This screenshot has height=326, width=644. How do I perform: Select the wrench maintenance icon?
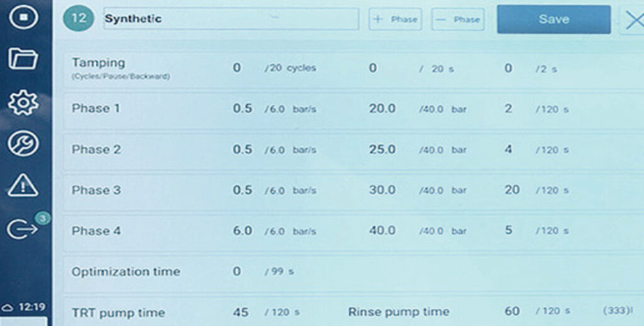click(23, 143)
